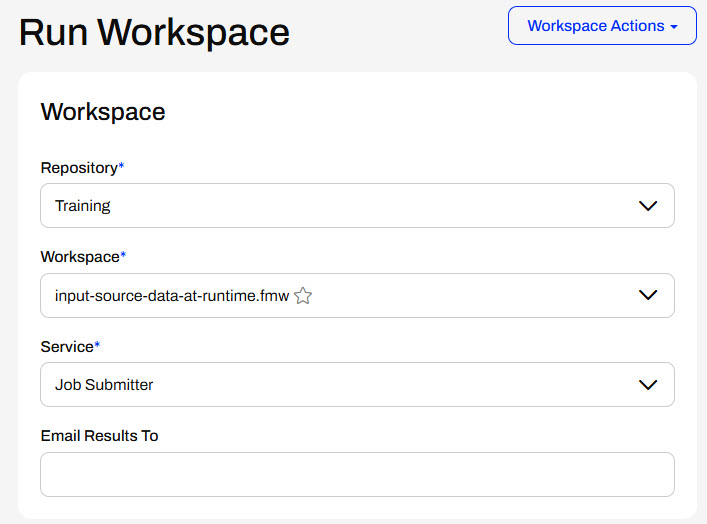Screen dimensions: 707x524
Task: Click the Repository field label
Action: click(78, 167)
